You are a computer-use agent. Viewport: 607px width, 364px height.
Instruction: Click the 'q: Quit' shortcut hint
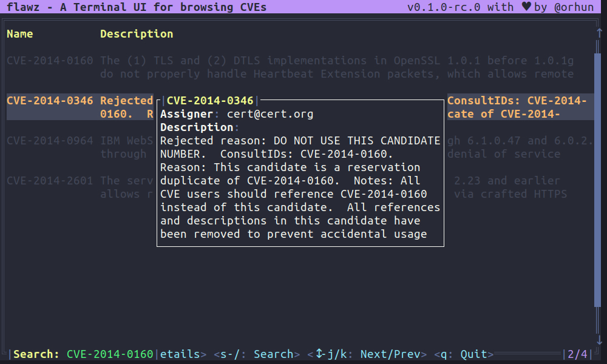coord(464,354)
